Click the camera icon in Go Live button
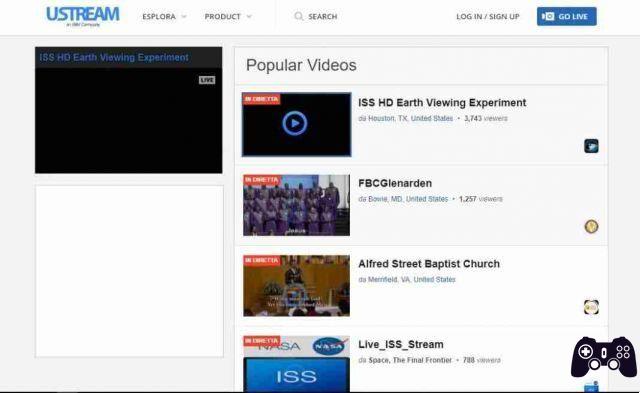640x393 pixels. (548, 16)
